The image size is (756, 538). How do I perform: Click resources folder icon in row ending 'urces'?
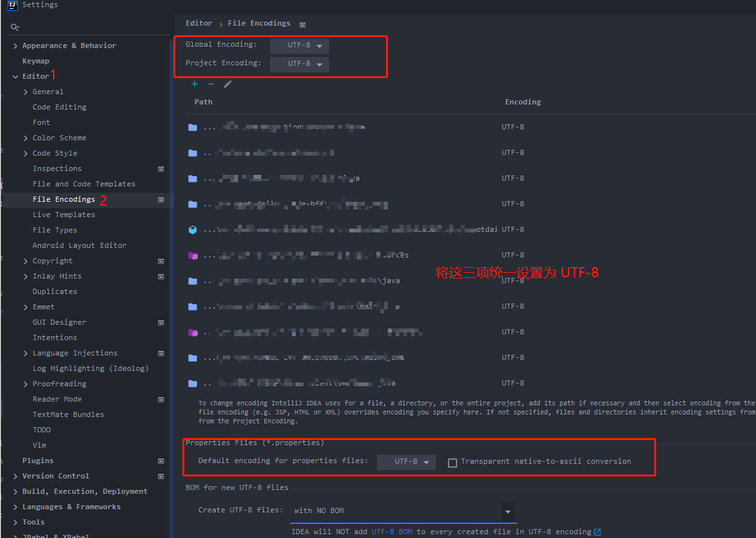(193, 256)
